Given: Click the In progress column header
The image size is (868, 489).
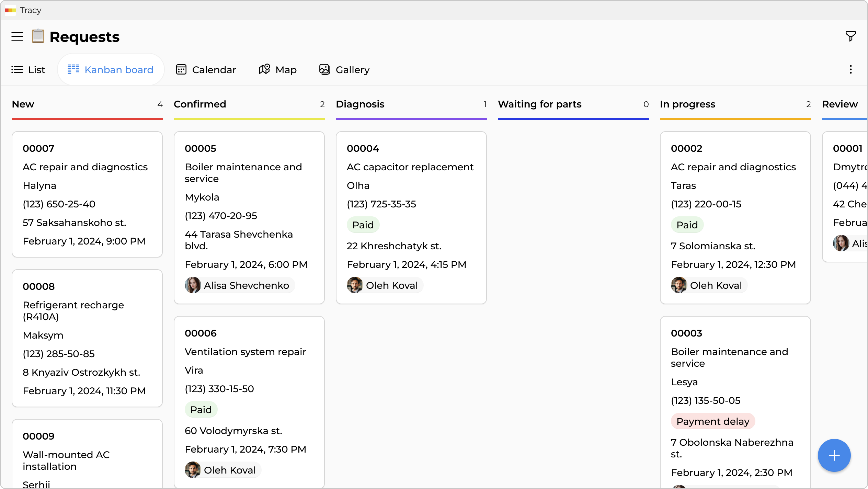Looking at the screenshot, I should click(687, 104).
